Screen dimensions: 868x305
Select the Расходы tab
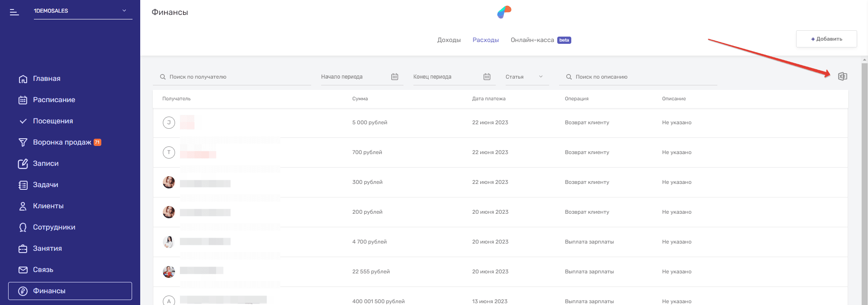[x=485, y=40]
